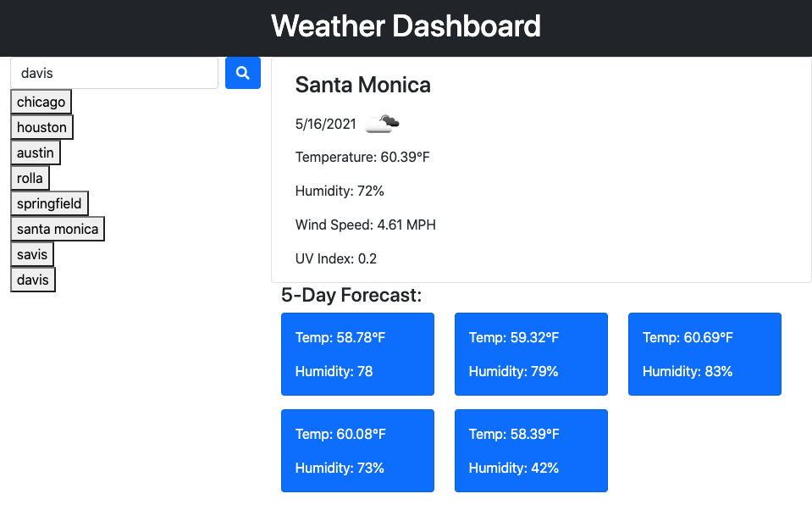
Task: Select the chicago city button
Action: tap(41, 101)
